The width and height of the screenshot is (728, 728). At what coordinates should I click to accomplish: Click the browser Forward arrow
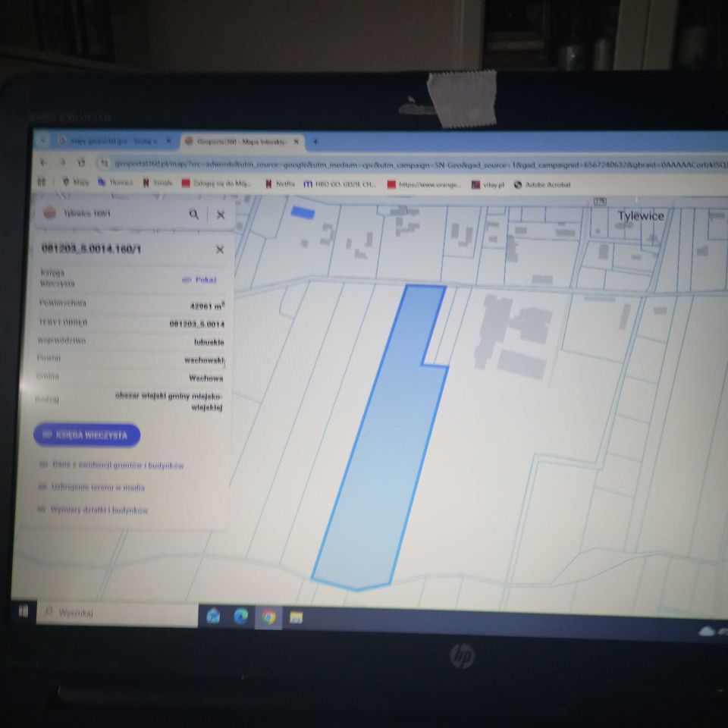click(62, 162)
